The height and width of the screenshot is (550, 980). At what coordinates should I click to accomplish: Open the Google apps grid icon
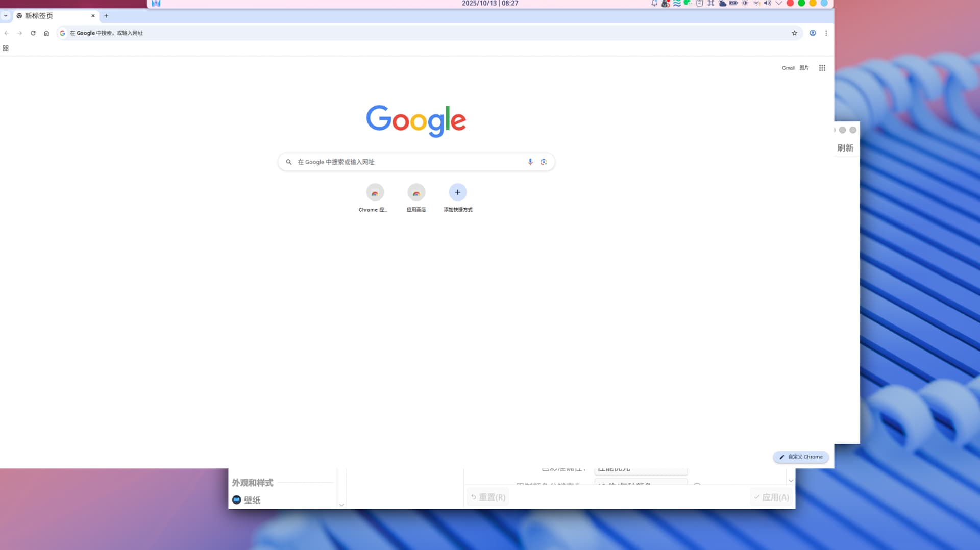click(x=822, y=68)
